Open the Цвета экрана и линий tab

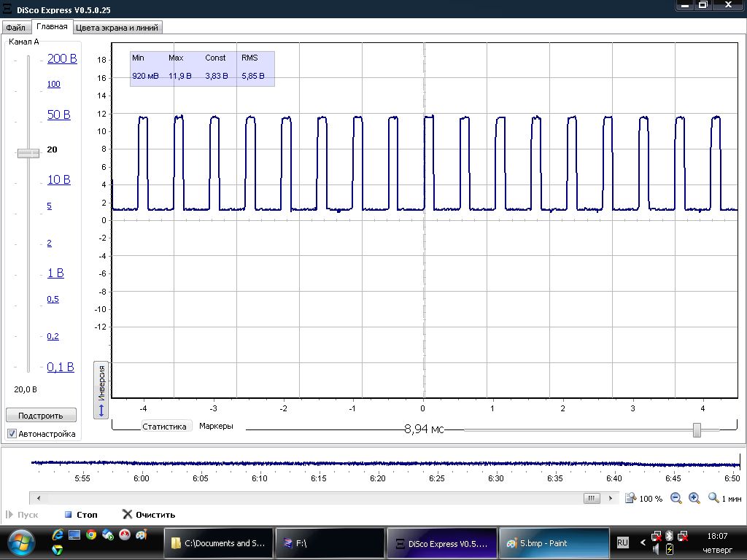point(117,28)
